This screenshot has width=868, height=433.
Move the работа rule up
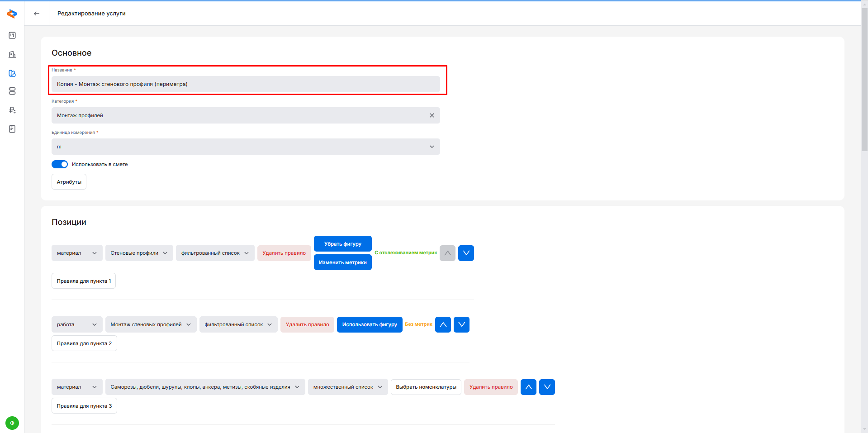pos(443,324)
